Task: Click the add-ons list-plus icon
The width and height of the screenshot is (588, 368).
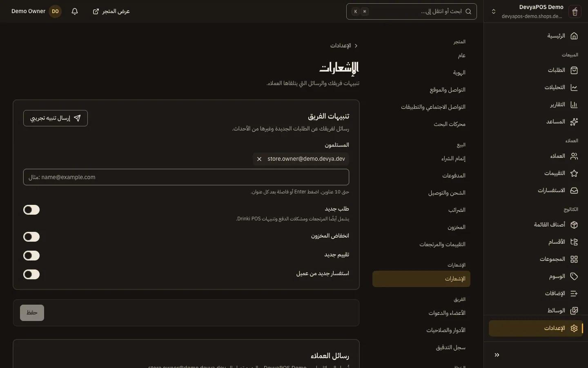Action: coord(574,294)
